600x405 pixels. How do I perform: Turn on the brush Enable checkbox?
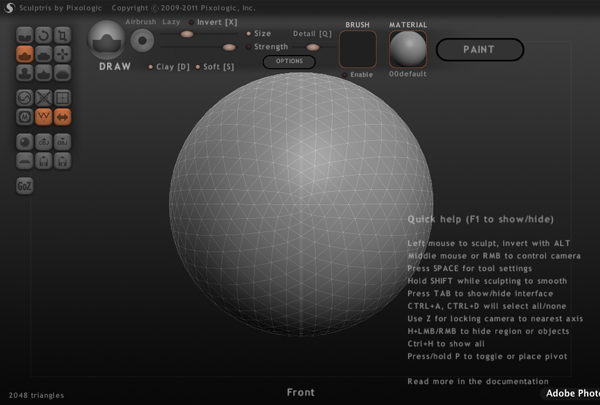pyautogui.click(x=346, y=75)
